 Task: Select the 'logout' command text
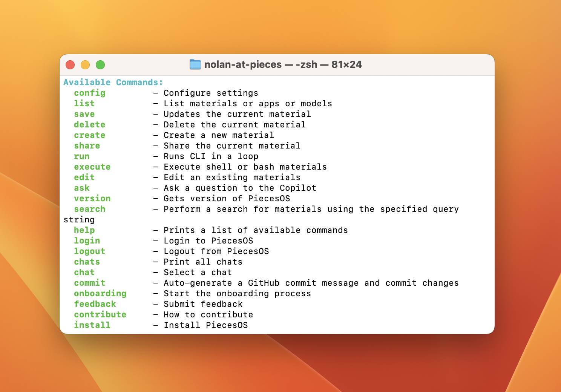[x=90, y=251]
